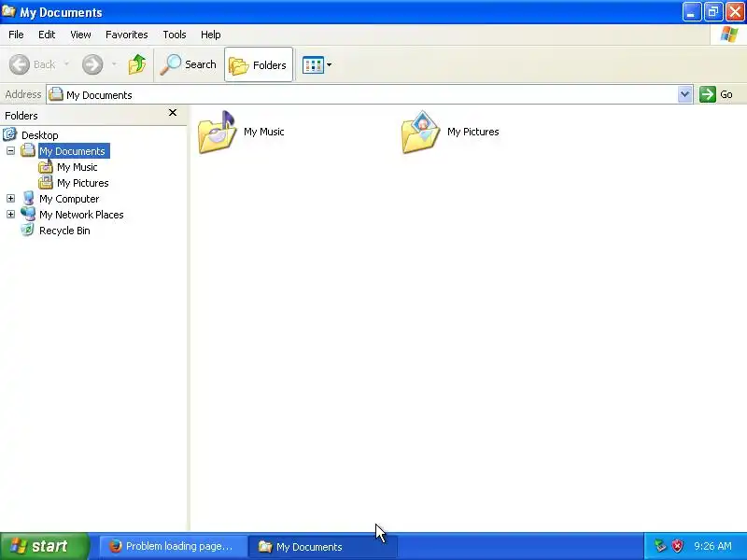Open the File menu
Image resolution: width=747 pixels, height=560 pixels.
pyautogui.click(x=16, y=35)
